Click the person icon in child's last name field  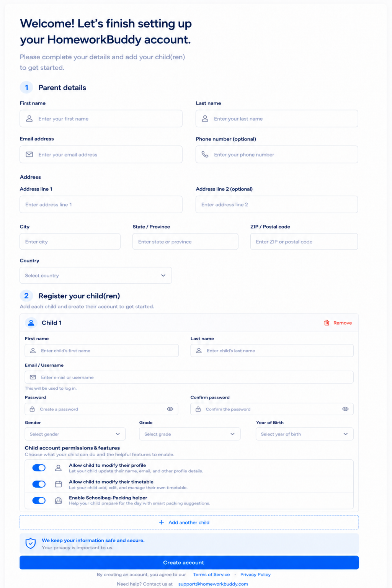click(x=199, y=351)
